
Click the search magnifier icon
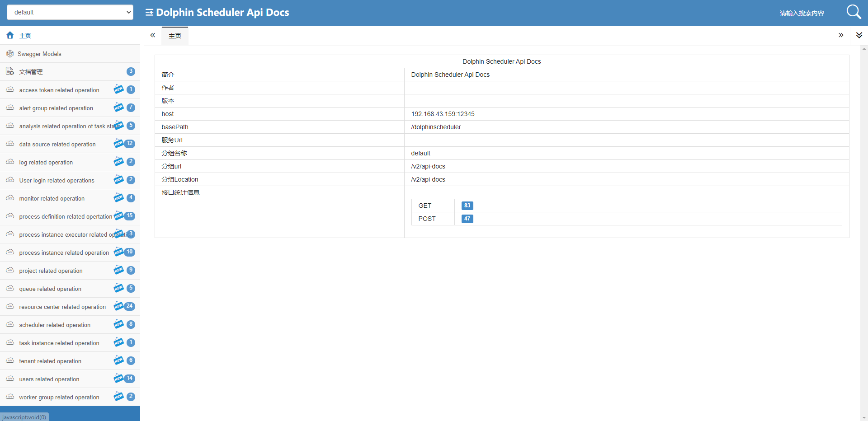(853, 12)
